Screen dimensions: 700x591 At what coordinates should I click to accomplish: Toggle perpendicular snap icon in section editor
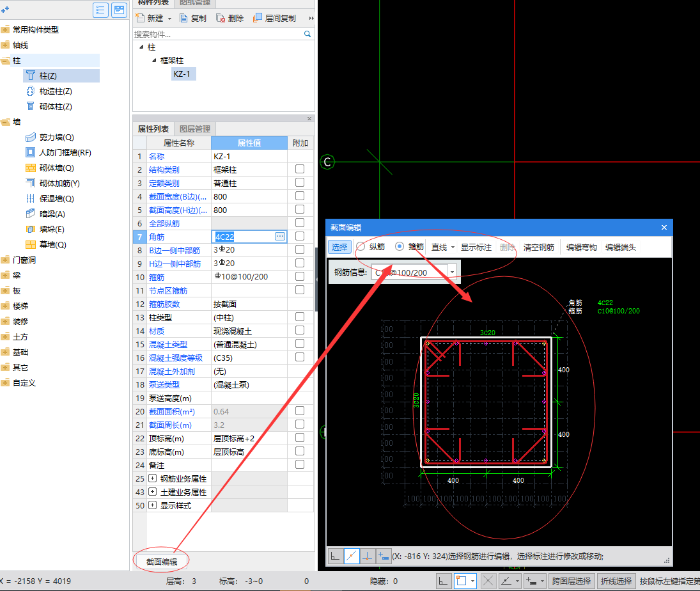click(368, 556)
